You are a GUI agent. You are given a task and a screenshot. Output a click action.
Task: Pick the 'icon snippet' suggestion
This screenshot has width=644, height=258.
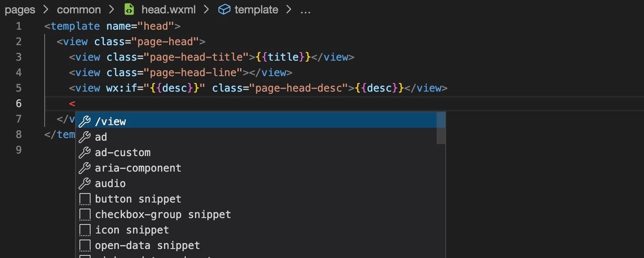tap(256, 230)
